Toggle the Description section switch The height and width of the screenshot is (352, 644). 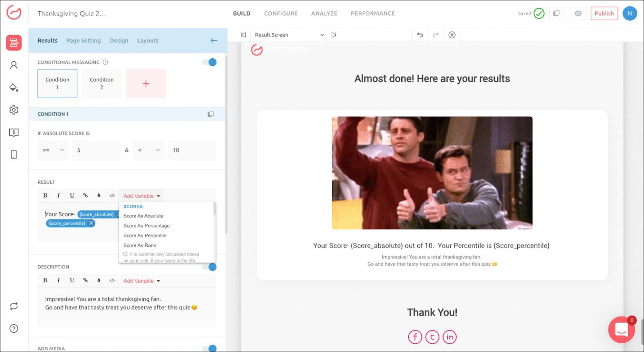point(209,267)
